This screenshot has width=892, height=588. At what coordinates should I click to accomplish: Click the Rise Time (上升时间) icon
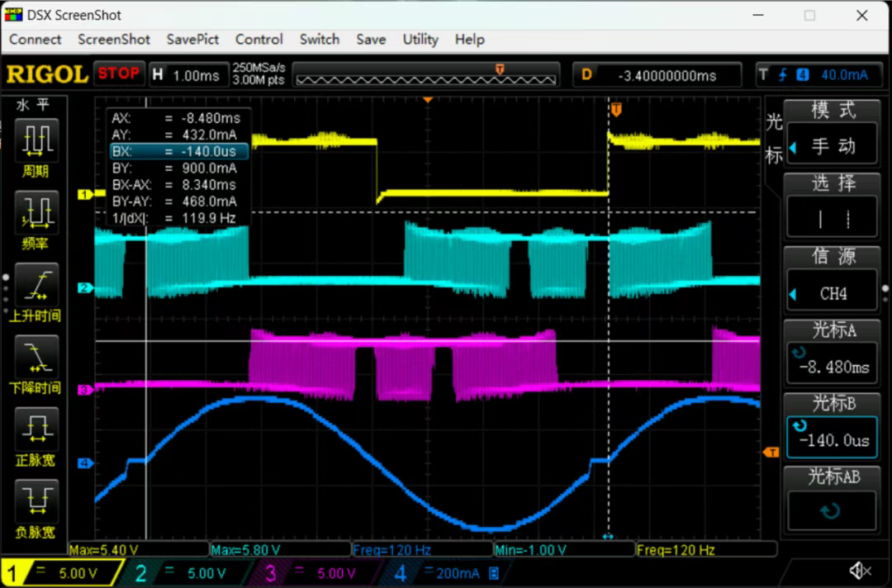point(35,285)
